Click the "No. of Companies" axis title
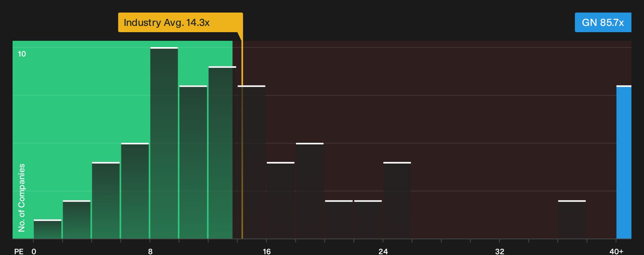The width and height of the screenshot is (644, 255). point(22,198)
